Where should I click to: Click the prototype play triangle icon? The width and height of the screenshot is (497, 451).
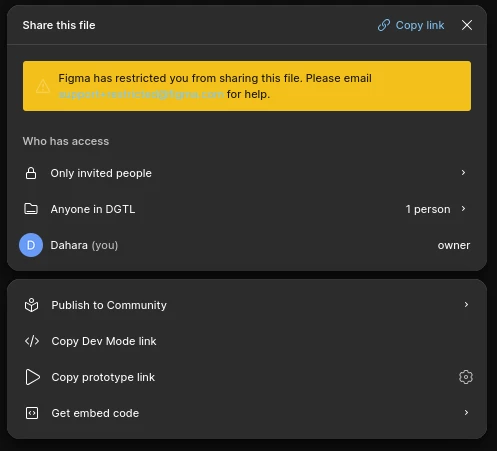click(x=32, y=377)
